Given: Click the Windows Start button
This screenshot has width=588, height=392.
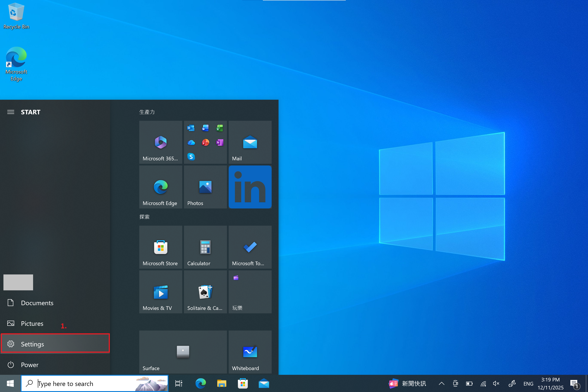Looking at the screenshot, I should (10, 383).
